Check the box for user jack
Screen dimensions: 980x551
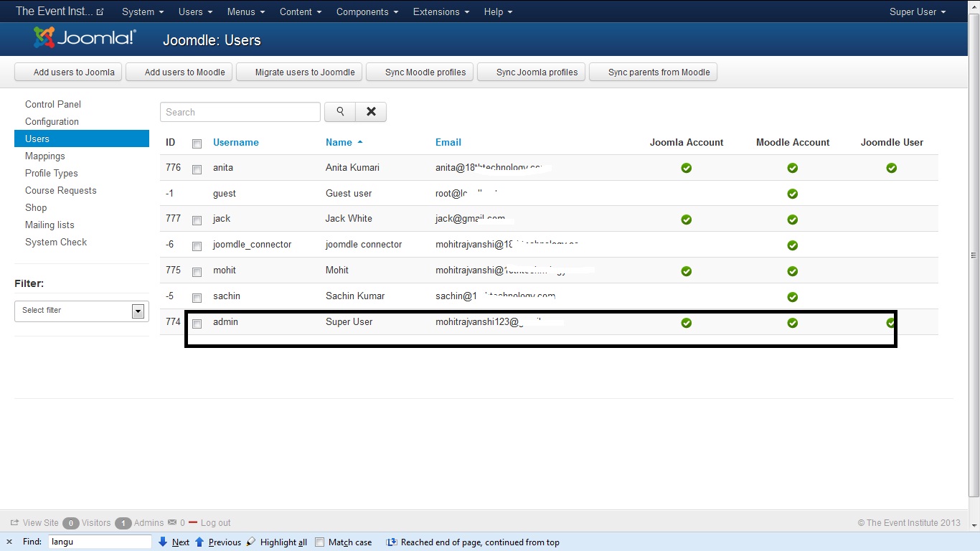click(197, 221)
